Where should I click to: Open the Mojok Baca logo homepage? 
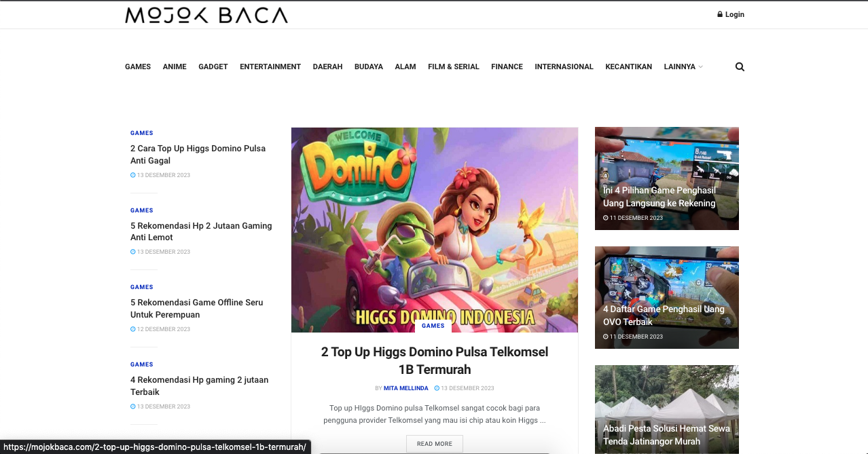point(206,15)
